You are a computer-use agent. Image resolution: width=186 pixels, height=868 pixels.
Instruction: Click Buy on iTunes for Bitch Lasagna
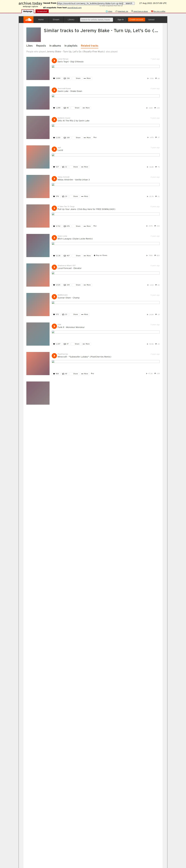pyautogui.click(x=101, y=255)
